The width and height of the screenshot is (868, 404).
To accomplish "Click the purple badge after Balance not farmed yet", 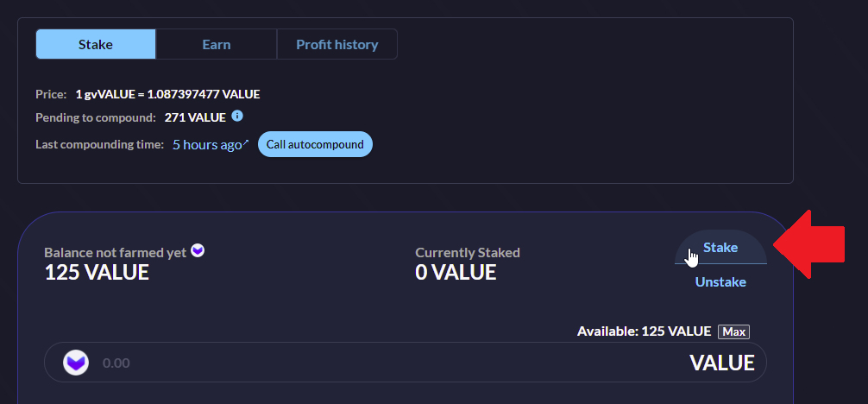I will point(198,251).
